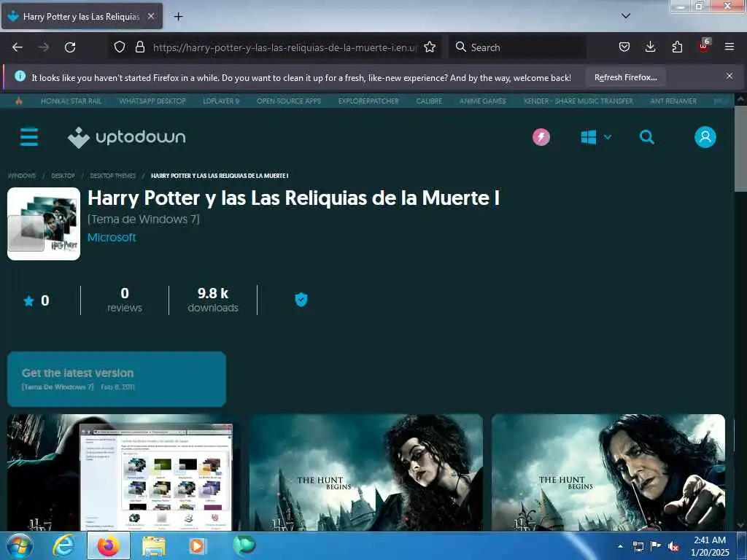
Task: Launch Internet Explorer from taskbar
Action: [63, 545]
